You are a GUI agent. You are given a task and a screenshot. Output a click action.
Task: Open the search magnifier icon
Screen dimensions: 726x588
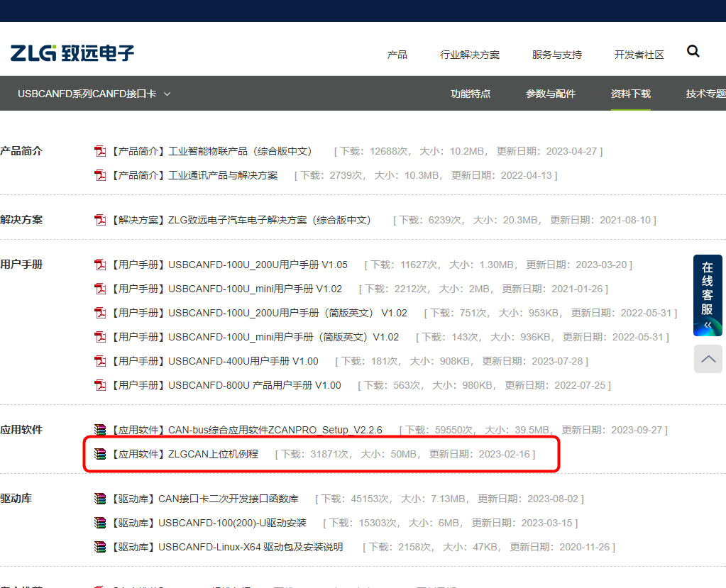coord(693,51)
